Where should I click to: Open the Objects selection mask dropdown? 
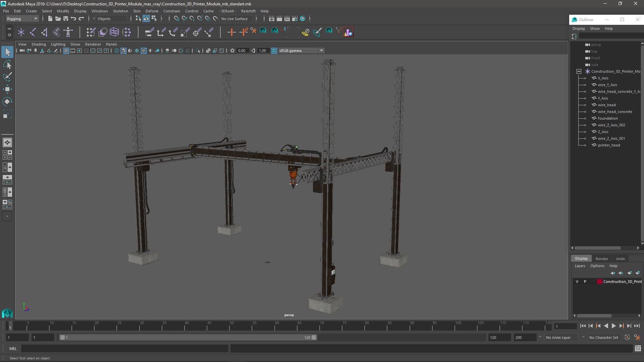click(x=111, y=19)
